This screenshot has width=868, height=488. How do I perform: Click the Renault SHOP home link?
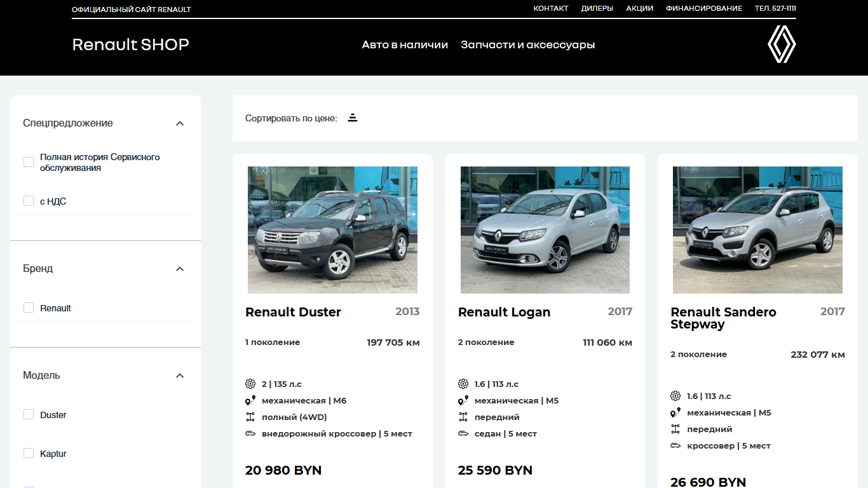pyautogui.click(x=131, y=44)
